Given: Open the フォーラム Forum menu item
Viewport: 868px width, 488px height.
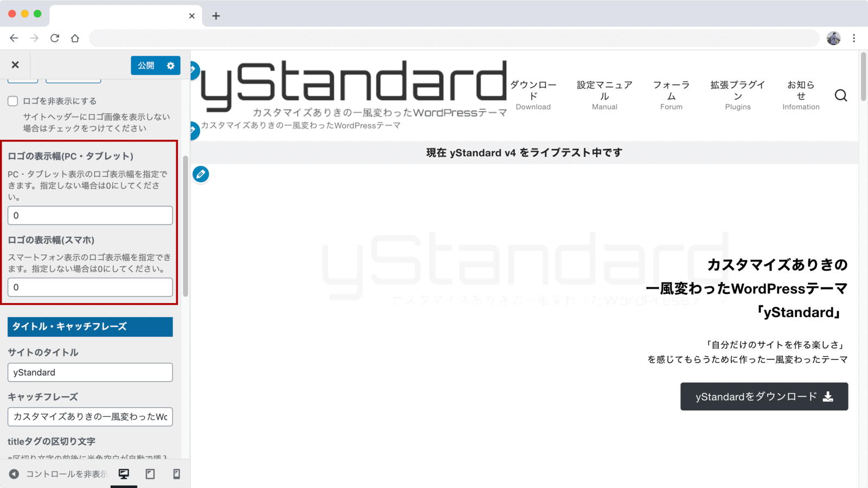Looking at the screenshot, I should (671, 95).
